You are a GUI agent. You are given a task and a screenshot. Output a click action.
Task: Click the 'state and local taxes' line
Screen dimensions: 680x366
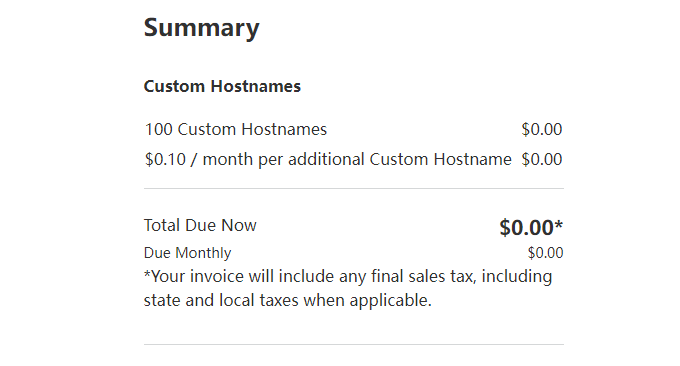[288, 301]
